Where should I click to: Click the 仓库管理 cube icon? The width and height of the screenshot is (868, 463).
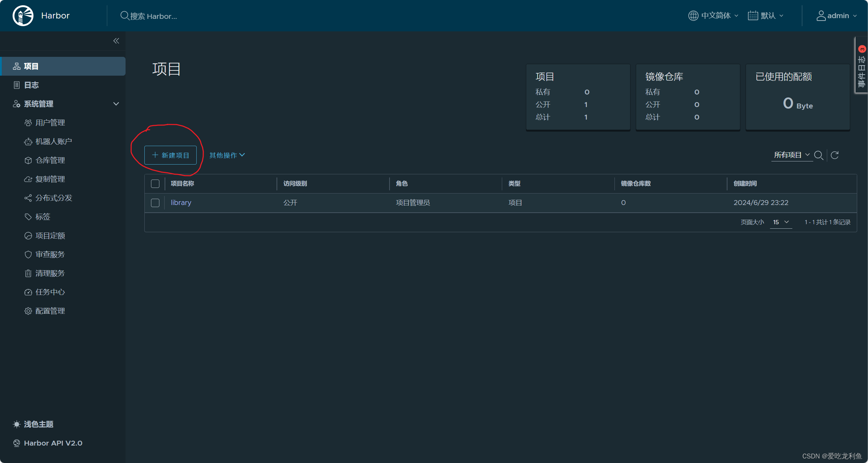28,160
